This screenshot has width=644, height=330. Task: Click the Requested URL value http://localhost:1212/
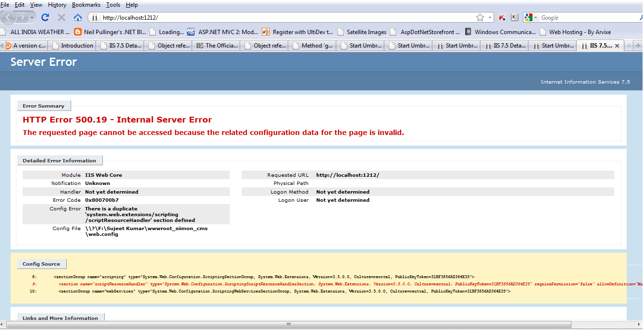tap(347, 175)
